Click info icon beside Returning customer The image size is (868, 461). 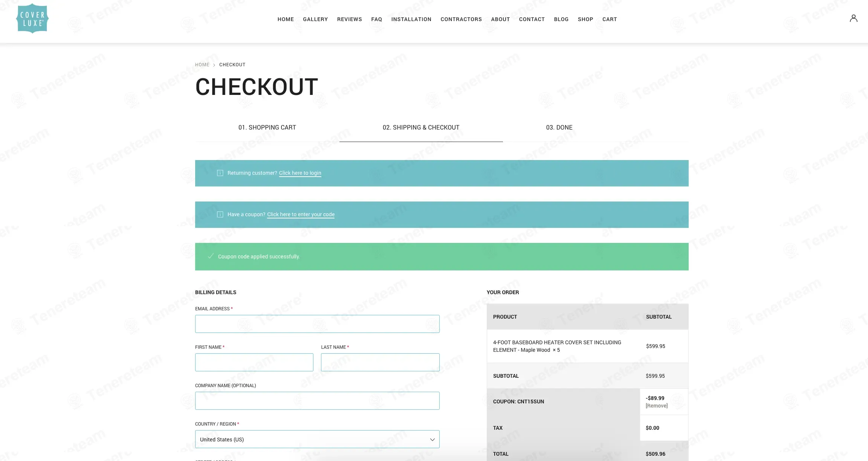(220, 173)
